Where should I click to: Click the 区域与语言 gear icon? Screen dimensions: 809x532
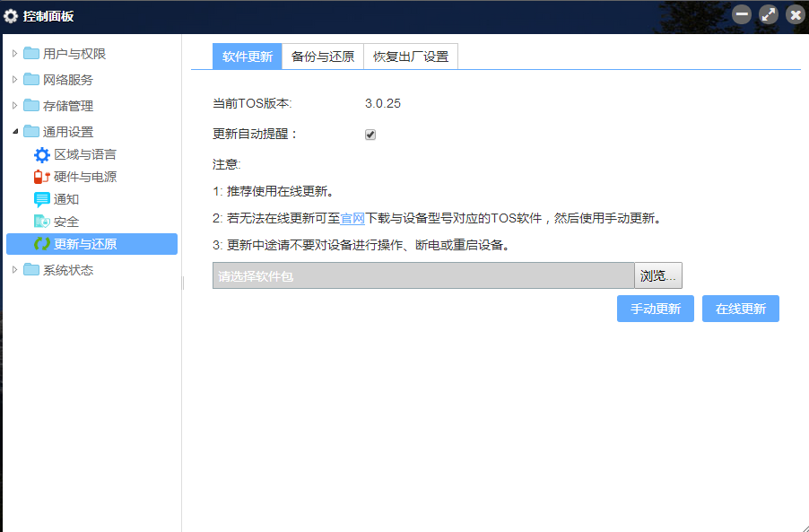(42, 154)
